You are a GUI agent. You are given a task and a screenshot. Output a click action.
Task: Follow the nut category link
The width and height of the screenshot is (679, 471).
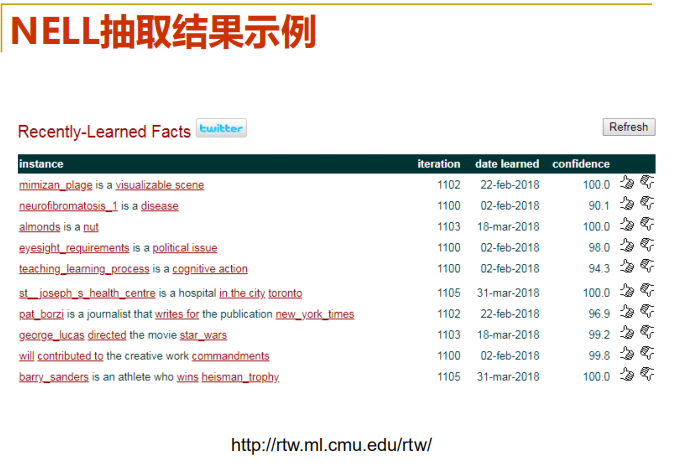pos(91,227)
